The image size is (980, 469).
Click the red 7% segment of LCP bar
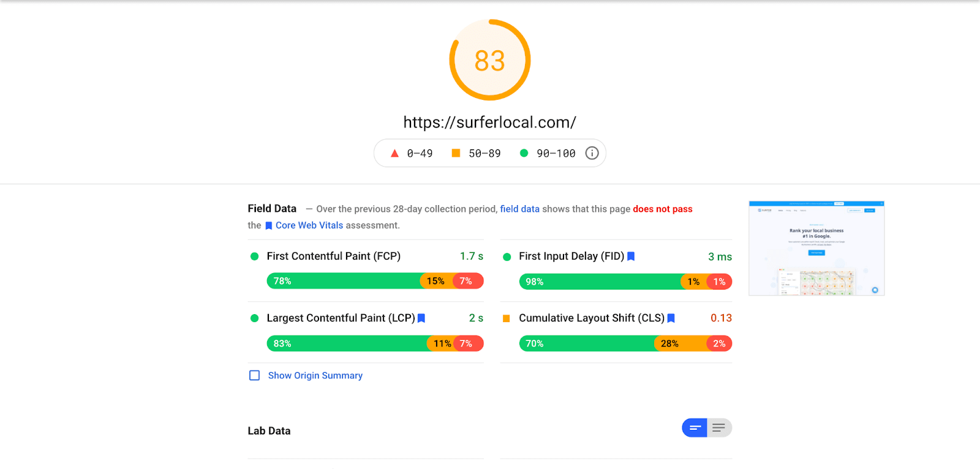(x=469, y=343)
